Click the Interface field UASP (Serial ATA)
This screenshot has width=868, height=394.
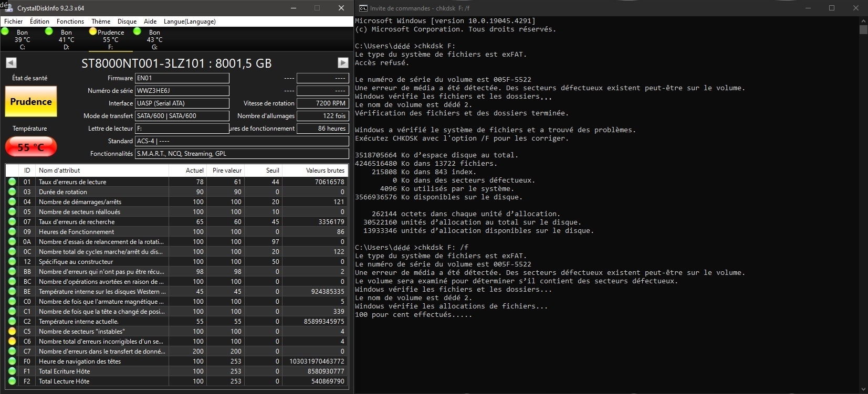(x=182, y=103)
